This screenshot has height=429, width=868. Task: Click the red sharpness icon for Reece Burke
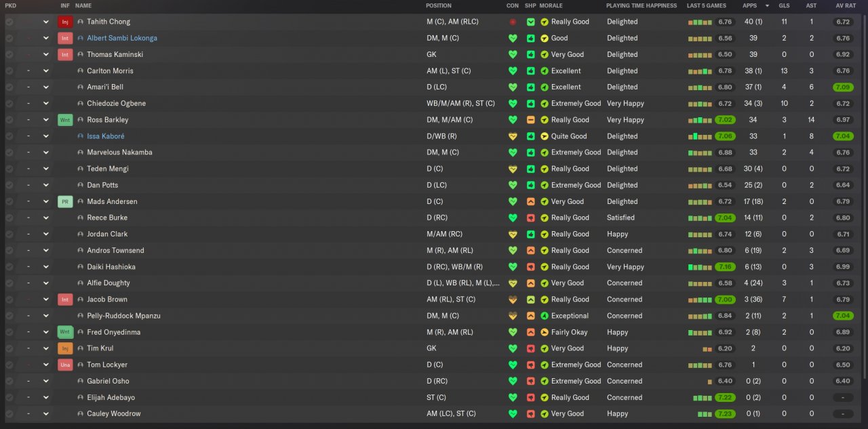click(531, 218)
